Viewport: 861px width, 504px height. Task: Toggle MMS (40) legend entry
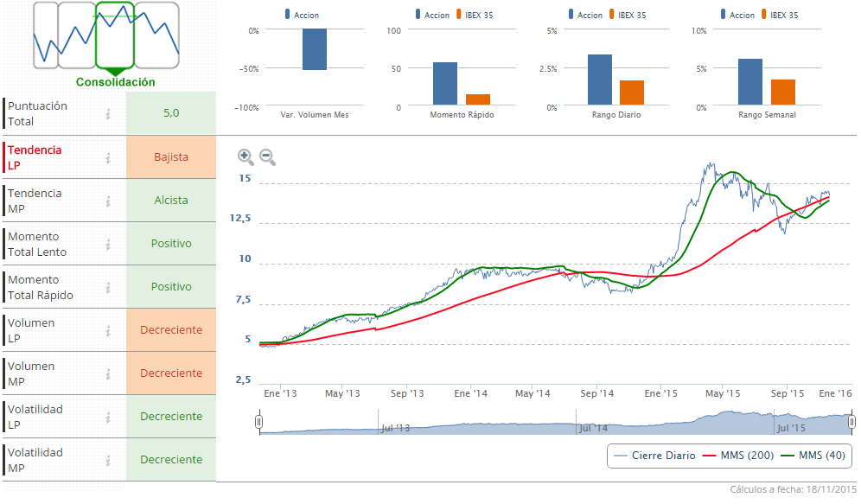812,456
